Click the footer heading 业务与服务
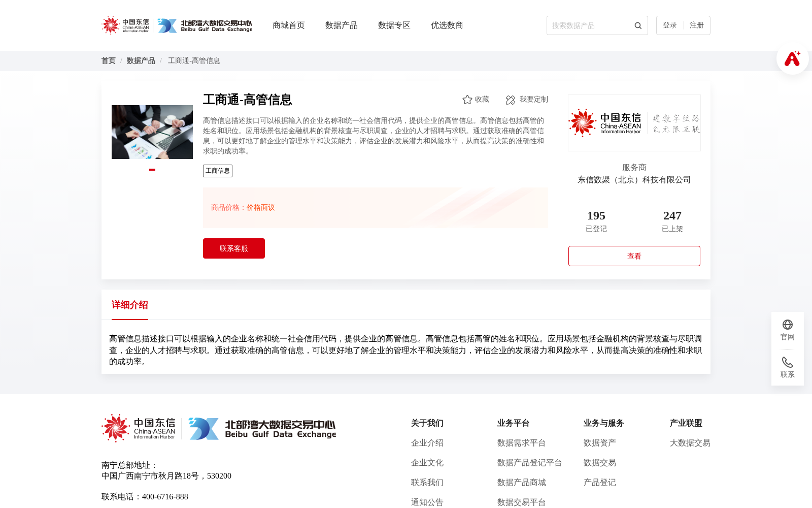812x508 pixels. (604, 423)
